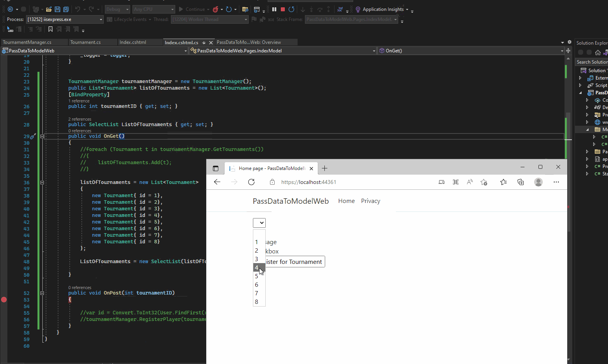Collapse the selected Mo folder

587,130
